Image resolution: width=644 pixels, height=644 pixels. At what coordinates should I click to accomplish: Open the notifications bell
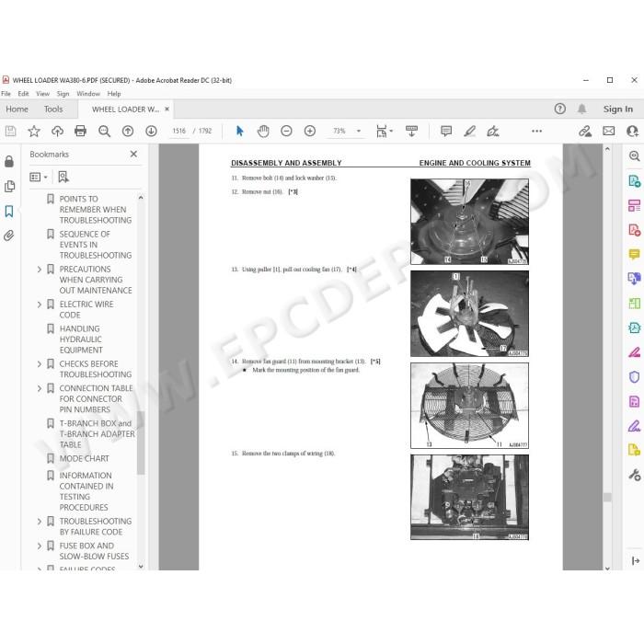pyautogui.click(x=581, y=109)
